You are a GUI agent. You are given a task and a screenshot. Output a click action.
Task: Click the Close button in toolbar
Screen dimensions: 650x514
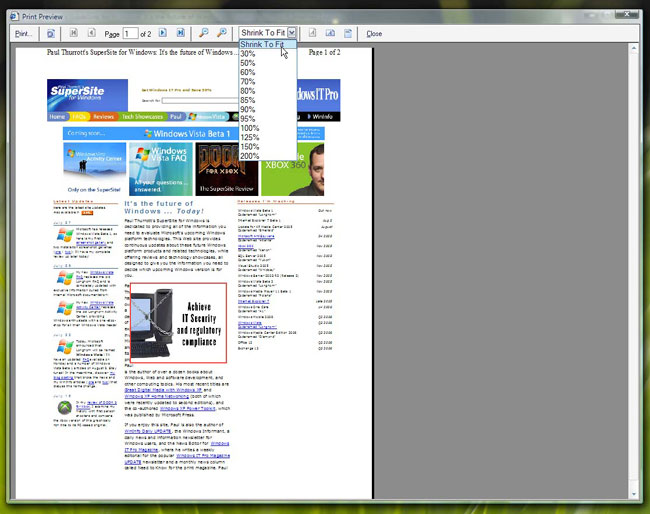coord(374,33)
